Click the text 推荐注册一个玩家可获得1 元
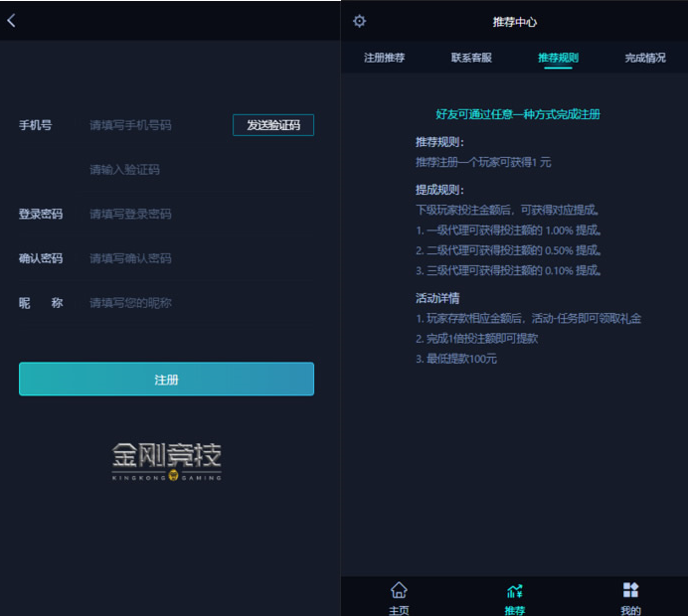 (x=483, y=163)
